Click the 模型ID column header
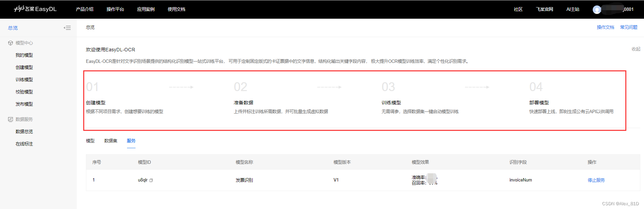 click(x=144, y=162)
